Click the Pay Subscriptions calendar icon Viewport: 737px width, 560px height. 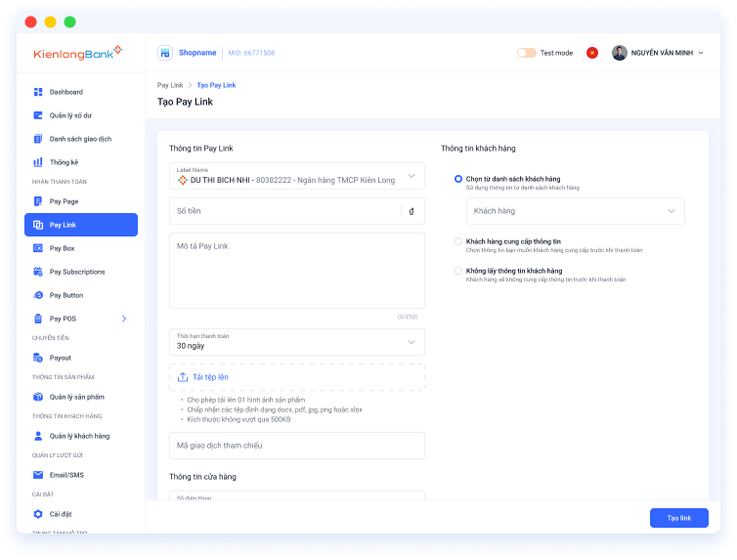point(38,272)
